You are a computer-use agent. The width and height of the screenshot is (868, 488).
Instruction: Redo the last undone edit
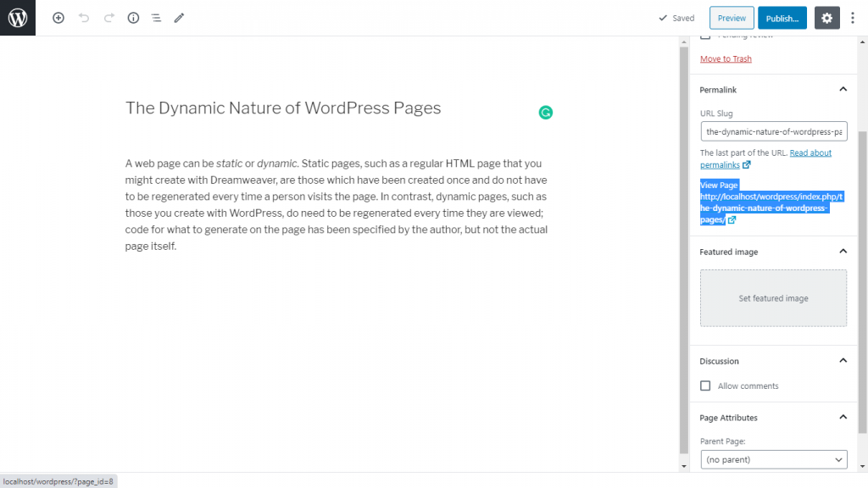[108, 18]
